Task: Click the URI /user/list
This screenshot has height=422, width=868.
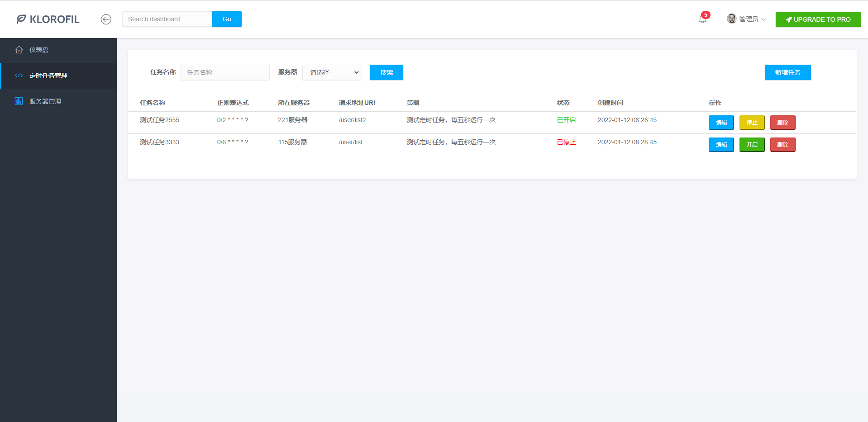Action: [x=351, y=142]
